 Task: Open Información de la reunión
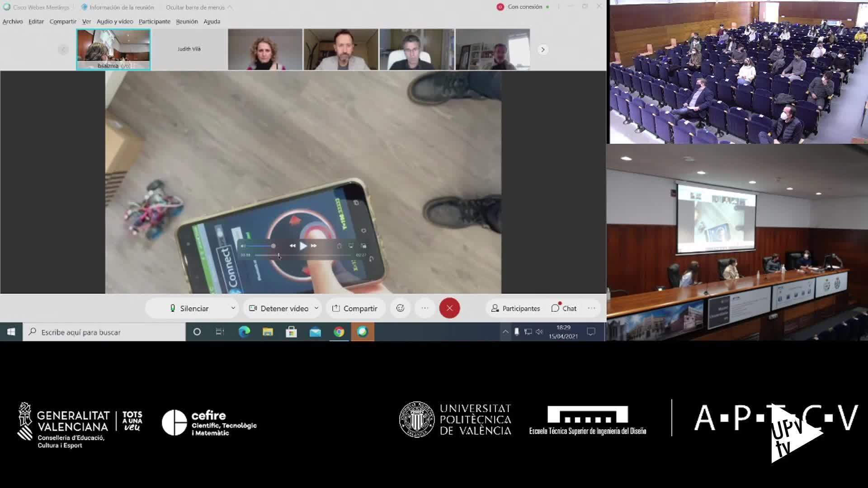(x=118, y=7)
